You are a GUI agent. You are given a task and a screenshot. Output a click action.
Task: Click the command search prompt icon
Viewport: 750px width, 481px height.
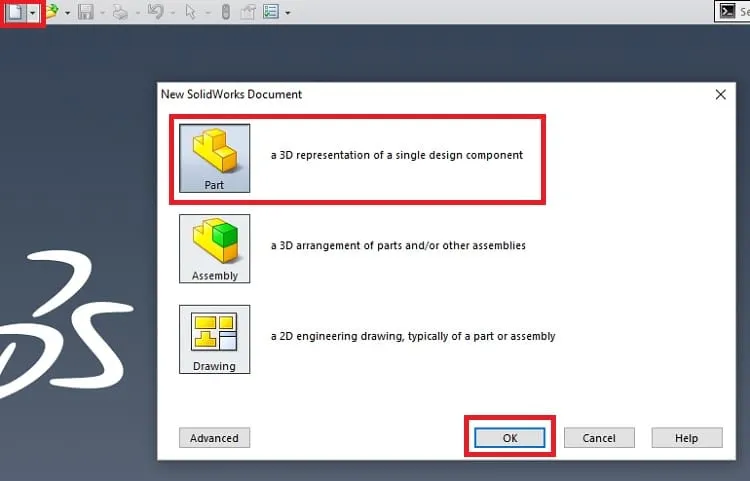(728, 11)
